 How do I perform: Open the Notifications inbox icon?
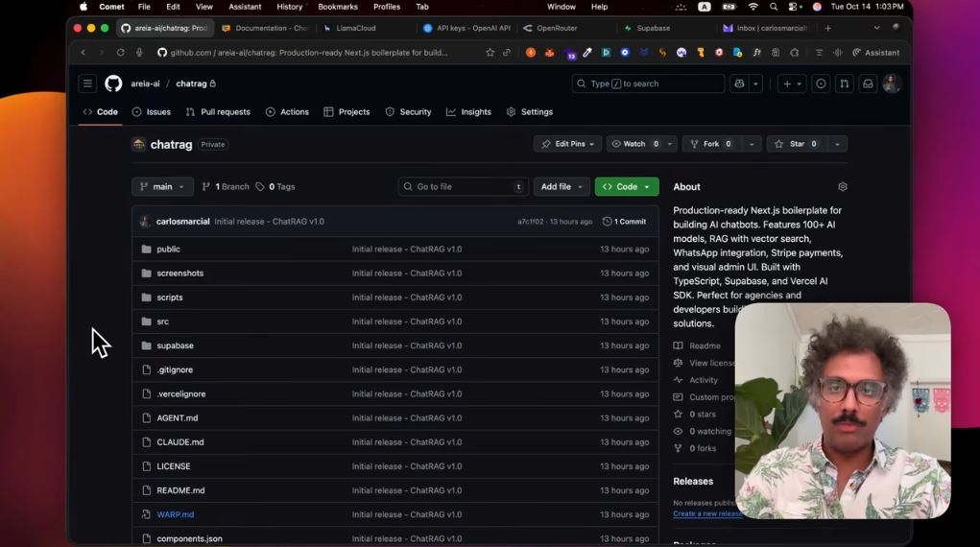tap(868, 83)
